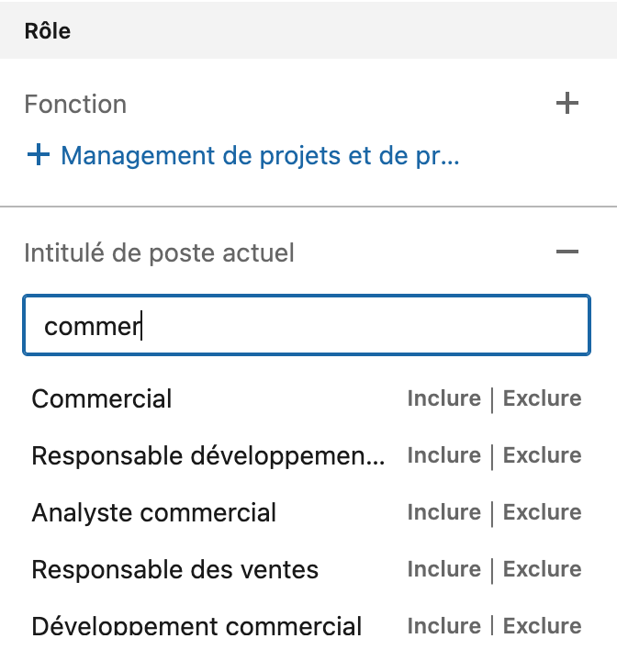Viewport: 617px width, 672px height.
Task: Include Responsable développemen... title
Action: pos(443,455)
